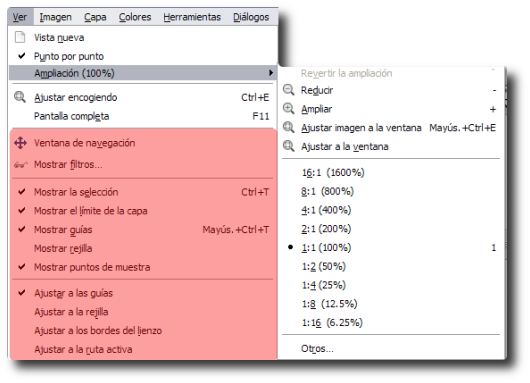The height and width of the screenshot is (383, 530).
Task: Click the Reducir zoom-out magnifier icon
Action: click(289, 90)
